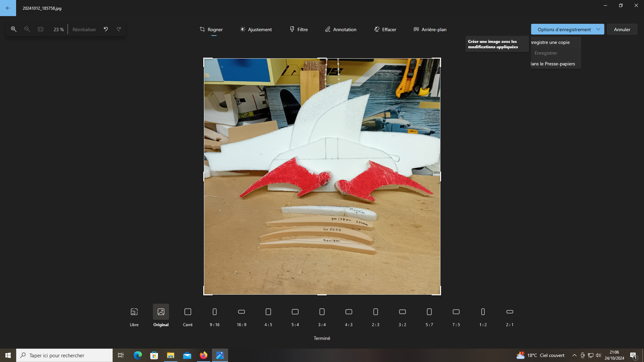Open the Mail app from the taskbar
The height and width of the screenshot is (362, 644).
(187, 355)
